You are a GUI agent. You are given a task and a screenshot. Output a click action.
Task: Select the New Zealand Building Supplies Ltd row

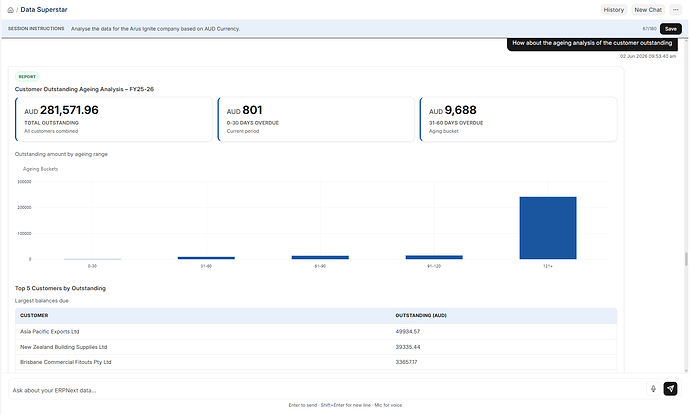pyautogui.click(x=316, y=347)
